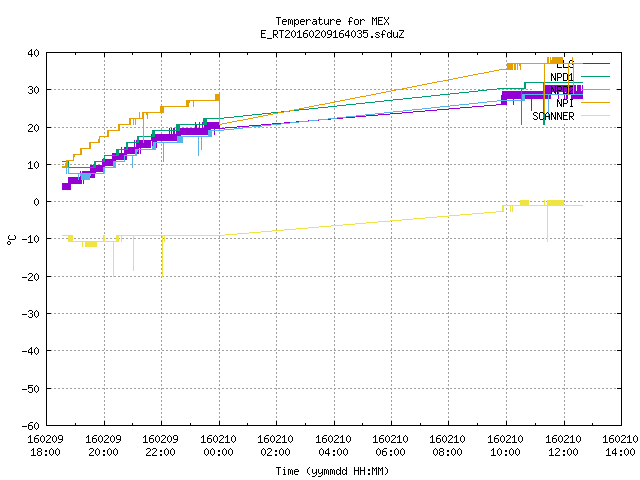Click the y-axis label -20
Screen dimensions: 640x480
pyautogui.click(x=31, y=277)
